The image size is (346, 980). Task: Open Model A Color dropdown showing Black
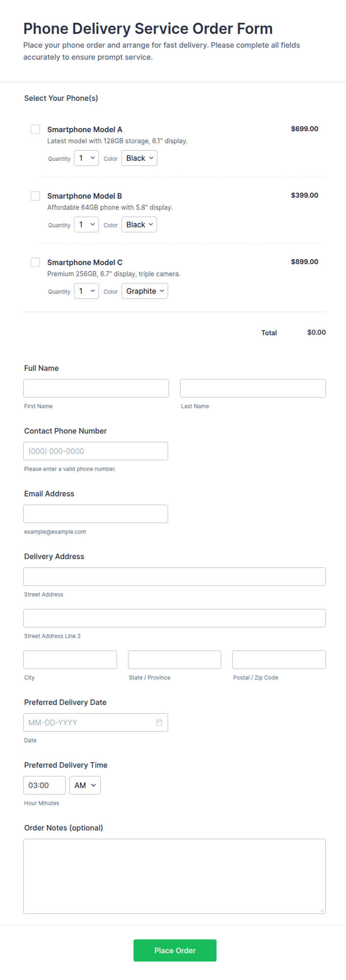140,158
